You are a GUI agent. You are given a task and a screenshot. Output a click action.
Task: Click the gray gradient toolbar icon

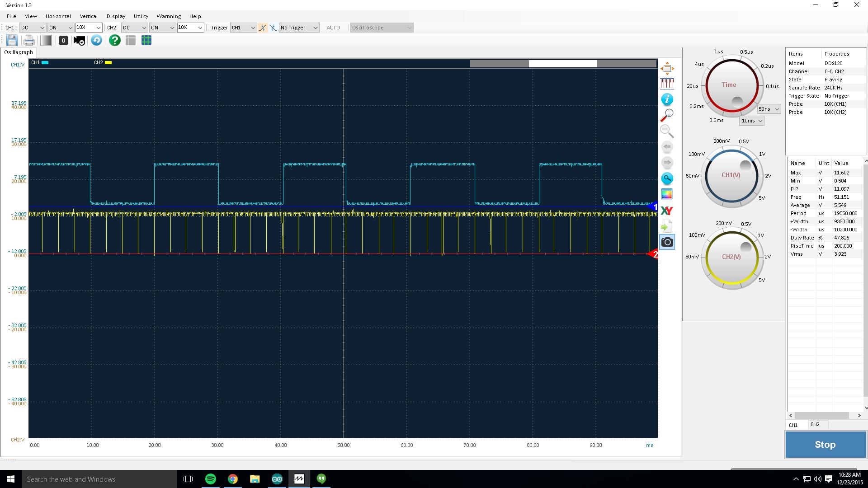point(46,41)
